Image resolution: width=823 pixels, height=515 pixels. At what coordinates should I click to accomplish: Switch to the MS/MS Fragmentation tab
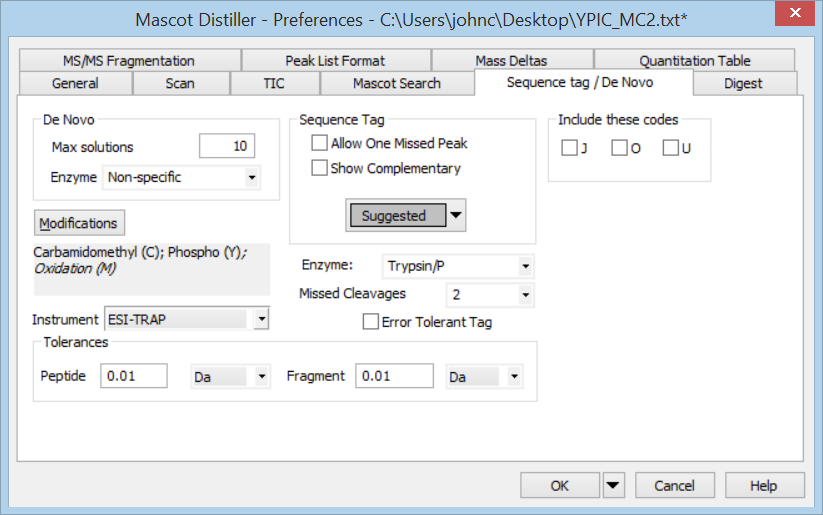point(130,61)
